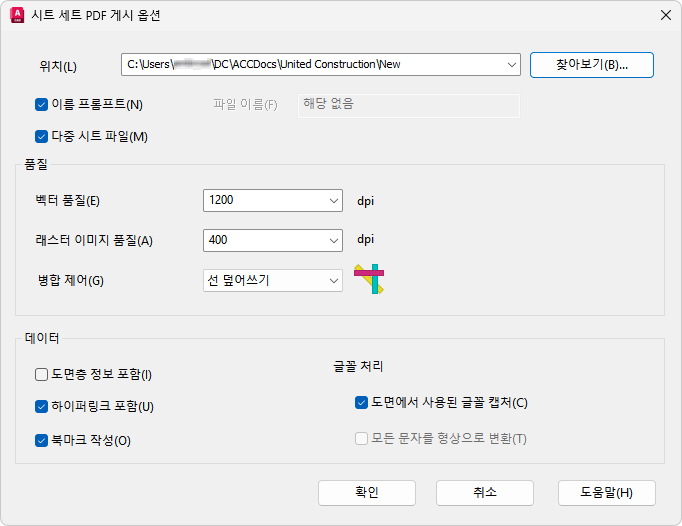Screen dimensions: 682x526
Task: Open the 병합 제어 선 덮어쓰기 dropdown
Action: (x=334, y=281)
